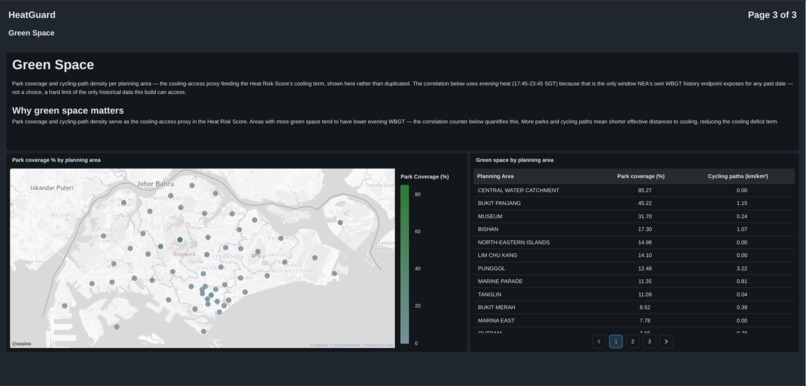Select the NORTH-EASTERN ISLANDS row name
The height and width of the screenshot is (386, 806).
pos(514,242)
